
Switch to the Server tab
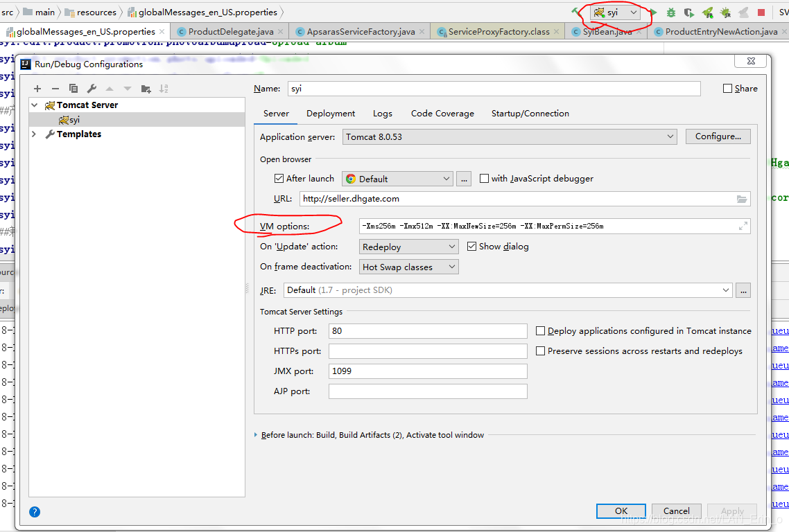click(x=276, y=114)
